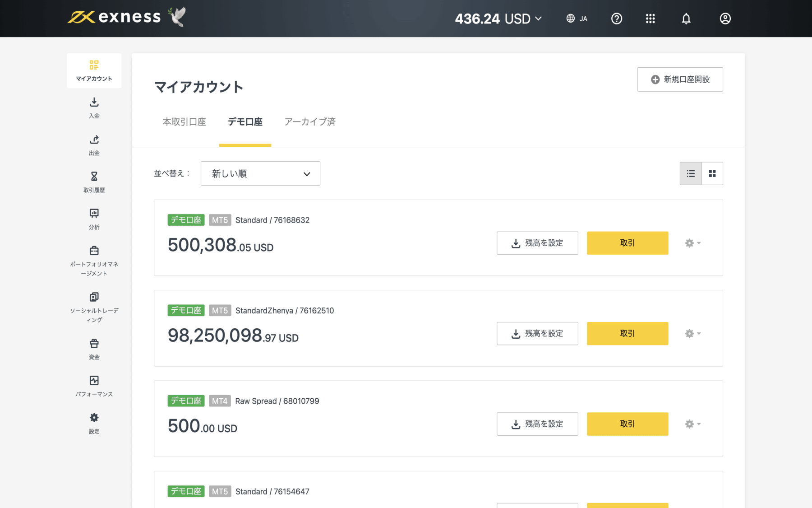This screenshot has width=812, height=508.
Task: Open the performance (パフォーマンス) sidebar icon
Action: pyautogui.click(x=94, y=381)
